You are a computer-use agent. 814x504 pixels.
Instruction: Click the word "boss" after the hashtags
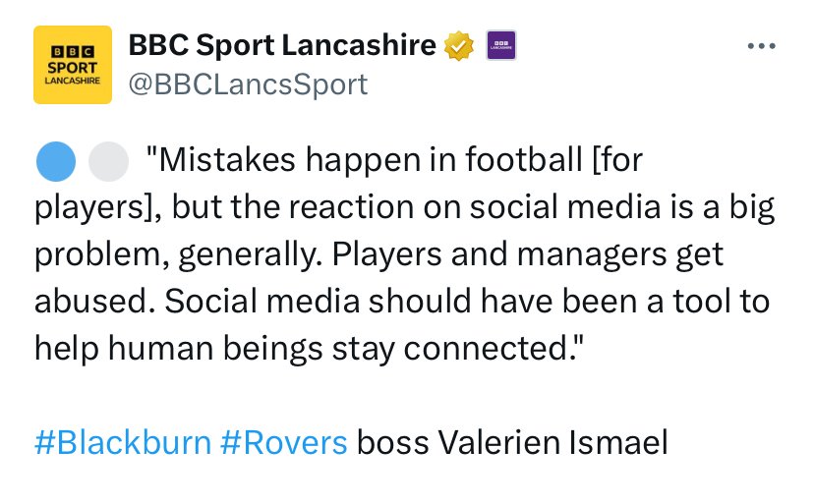tap(391, 443)
